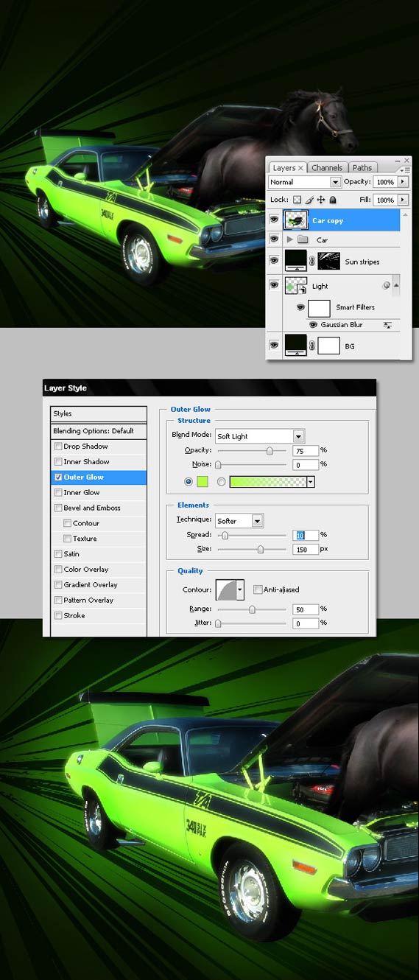Enable the Stroke checkbox
This screenshot has width=419, height=980.
58,616
